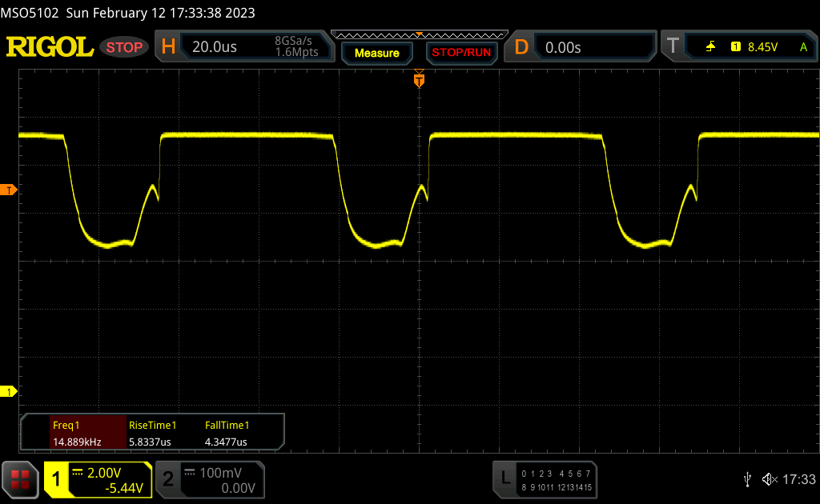
Task: Enable channel 2 with 100mV scale
Action: pos(208,479)
